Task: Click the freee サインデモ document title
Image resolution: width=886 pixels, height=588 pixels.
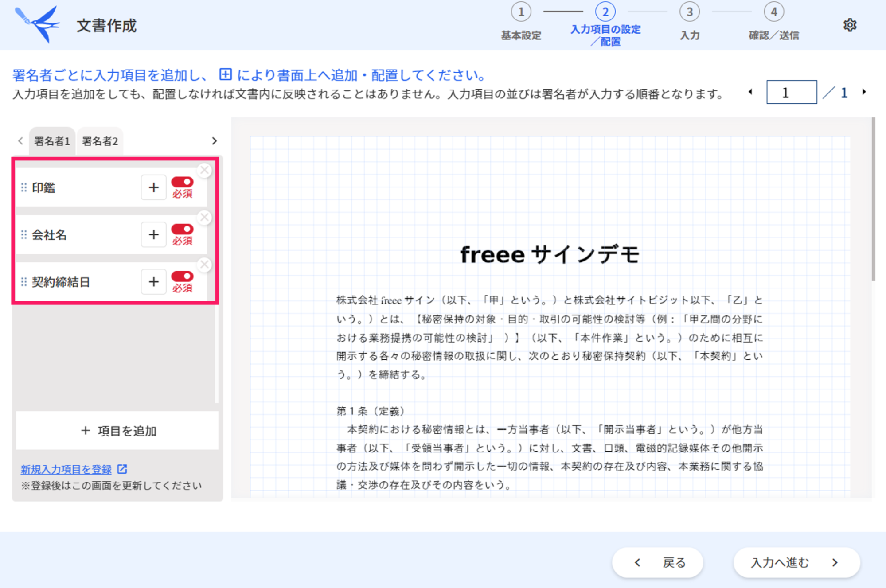Action: (x=550, y=254)
